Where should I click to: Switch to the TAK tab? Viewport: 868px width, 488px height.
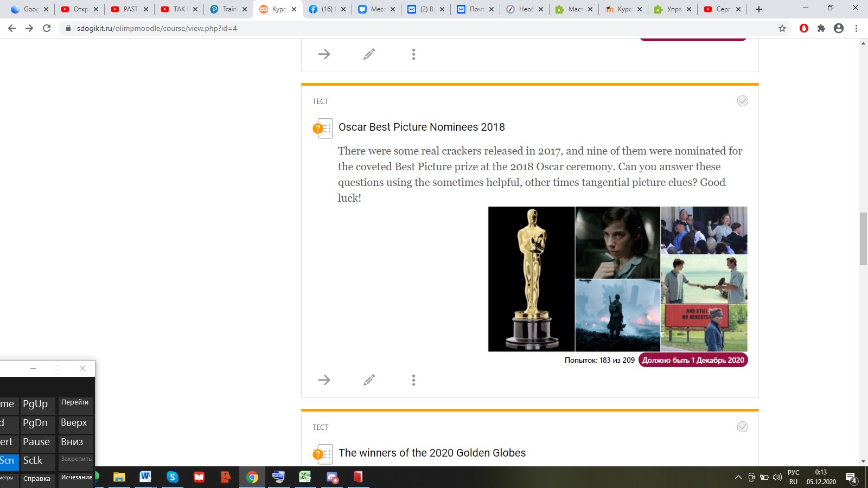click(x=178, y=9)
